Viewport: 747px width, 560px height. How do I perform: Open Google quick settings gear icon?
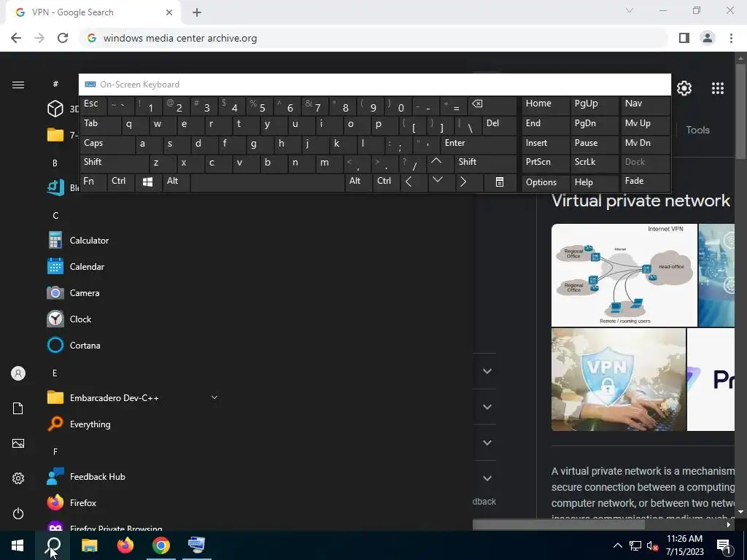point(684,88)
